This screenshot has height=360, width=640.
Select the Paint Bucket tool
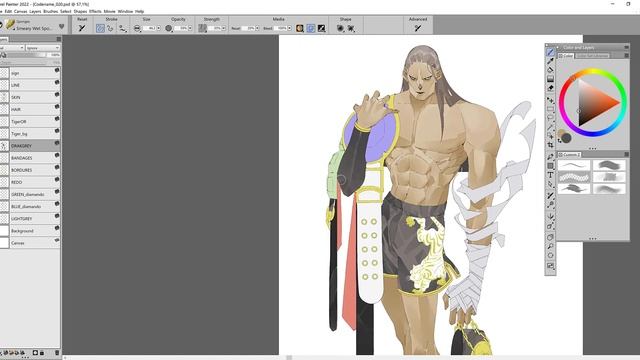coord(550,70)
